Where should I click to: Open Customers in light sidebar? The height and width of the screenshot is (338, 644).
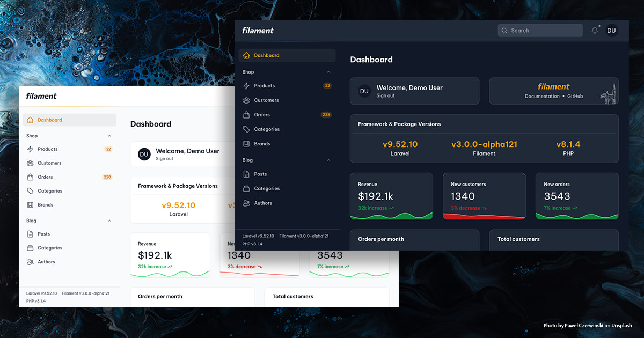click(69, 163)
